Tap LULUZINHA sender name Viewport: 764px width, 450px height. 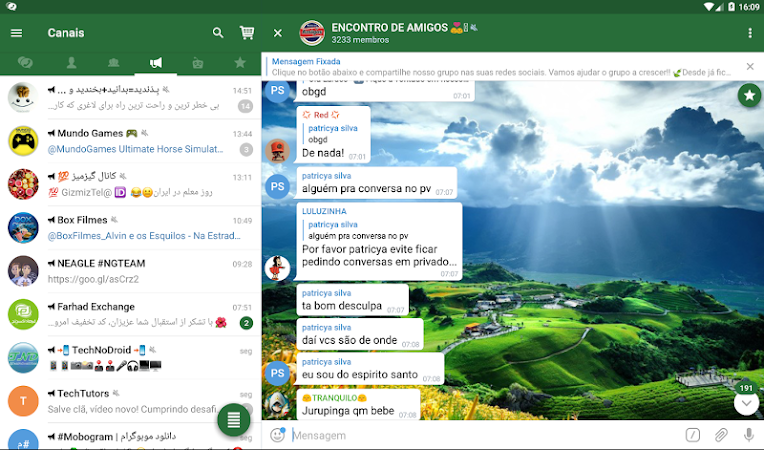(324, 211)
